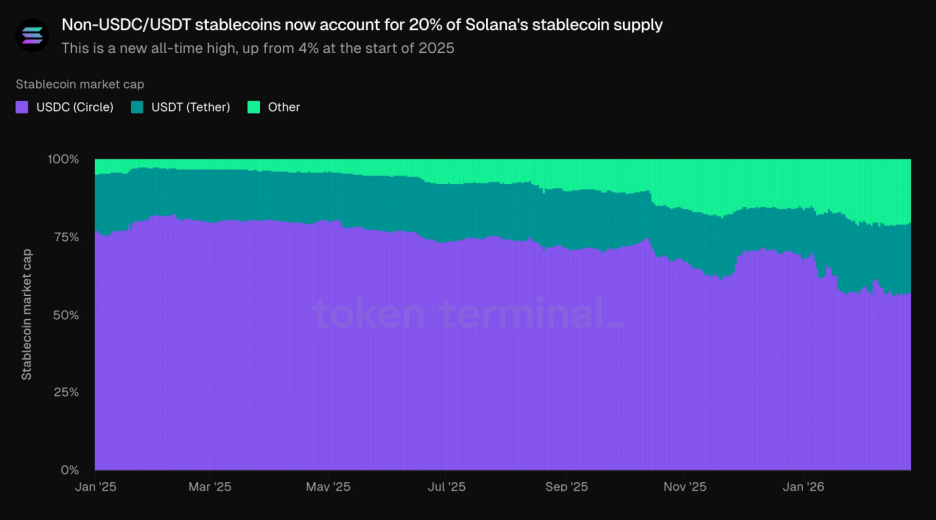Select the Mar '25 x-axis label

coord(210,487)
